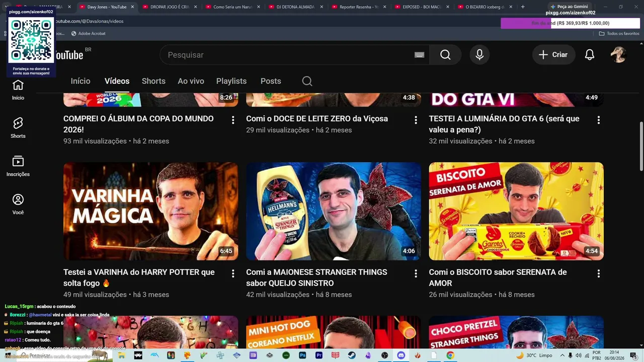644x362 pixels.
Task: Switch to the Posts tab
Action: click(271, 81)
